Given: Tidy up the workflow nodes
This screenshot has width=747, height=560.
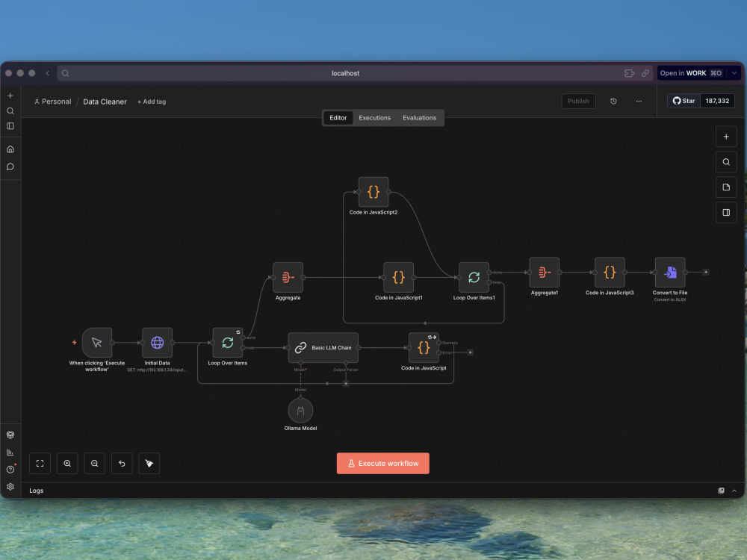Looking at the screenshot, I should (x=149, y=464).
